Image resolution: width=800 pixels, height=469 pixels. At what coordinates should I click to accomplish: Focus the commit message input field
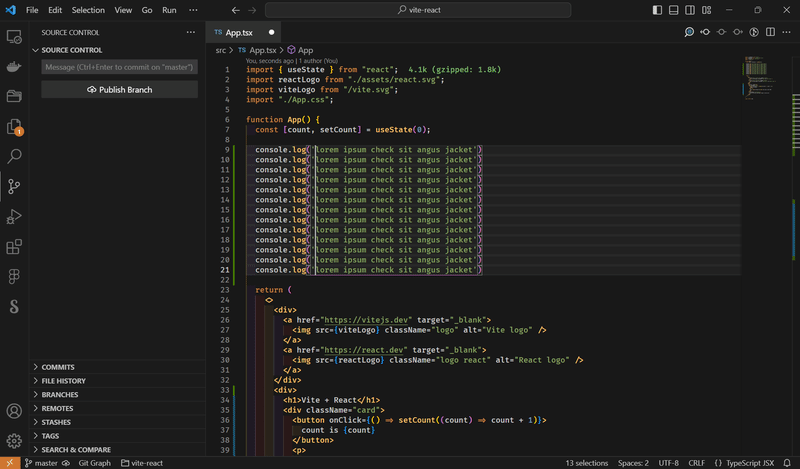[119, 67]
